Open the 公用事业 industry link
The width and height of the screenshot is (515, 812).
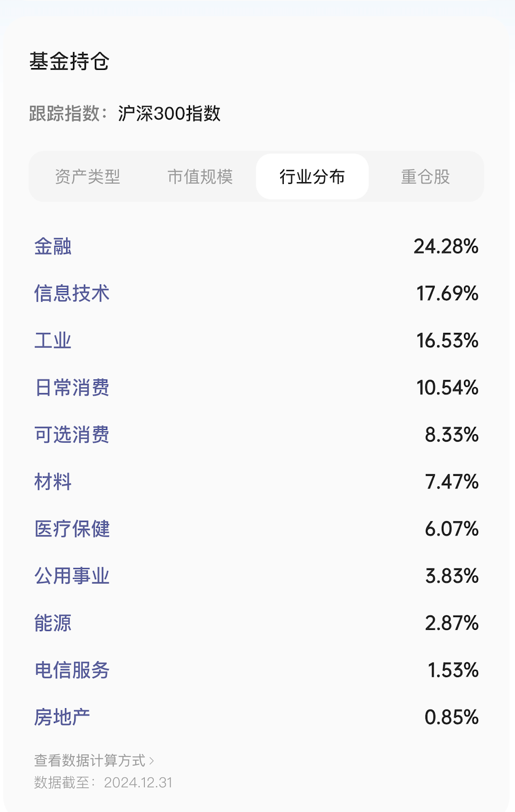coord(72,576)
